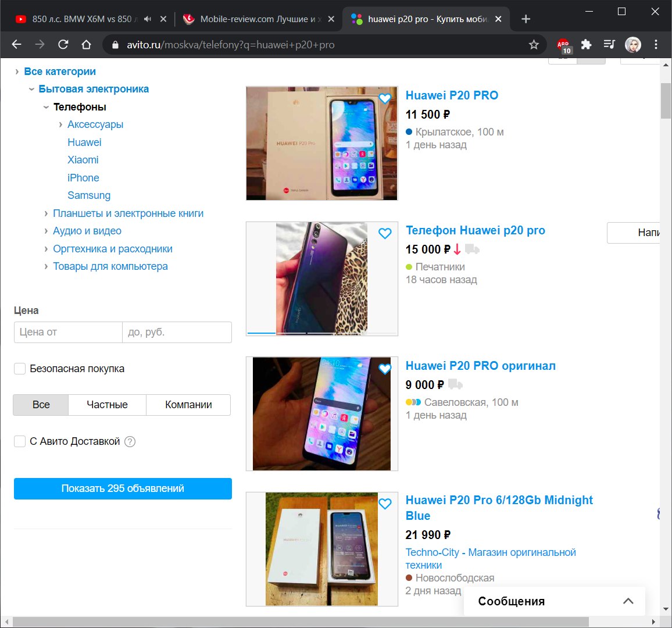Open the Авито Доставка help question mark

(130, 441)
